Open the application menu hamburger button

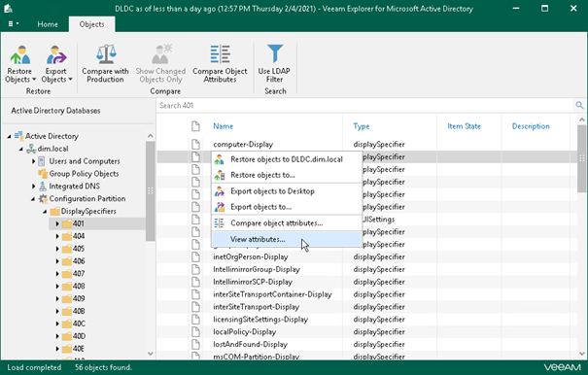(14, 24)
